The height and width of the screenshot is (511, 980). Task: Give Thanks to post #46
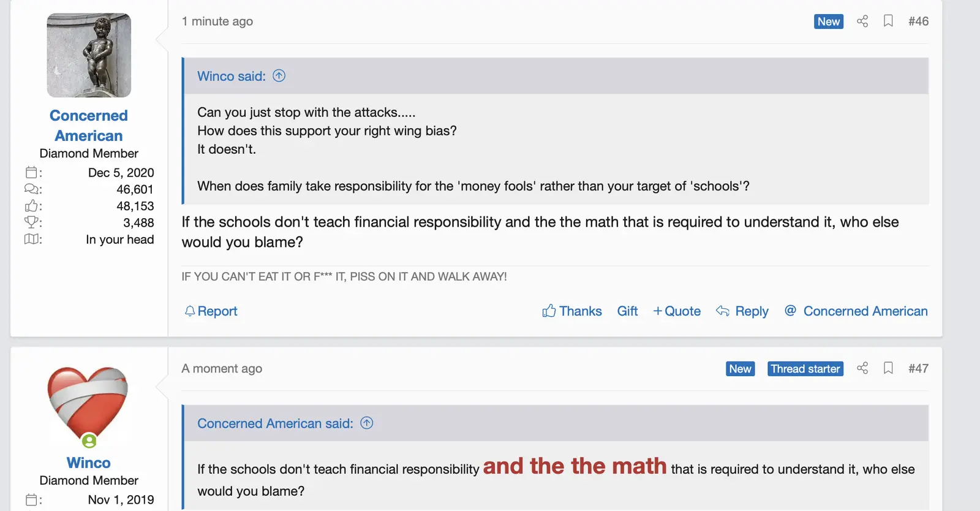point(572,311)
